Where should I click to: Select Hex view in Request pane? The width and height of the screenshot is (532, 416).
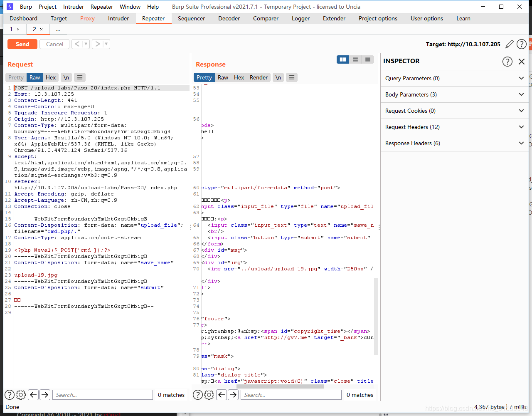(x=51, y=77)
